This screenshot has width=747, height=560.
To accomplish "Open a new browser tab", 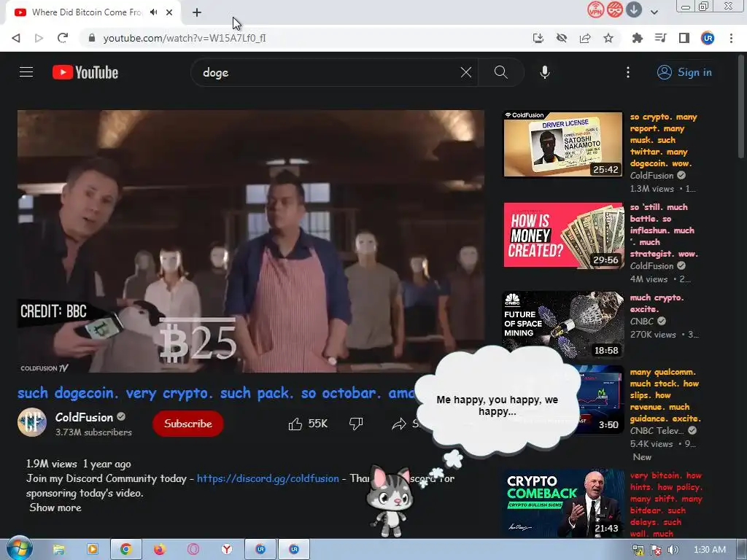I will (197, 12).
